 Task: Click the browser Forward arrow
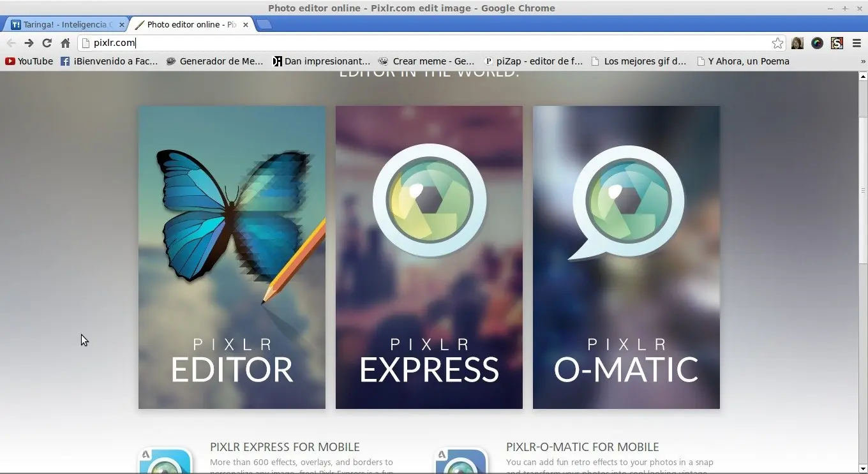pyautogui.click(x=29, y=43)
